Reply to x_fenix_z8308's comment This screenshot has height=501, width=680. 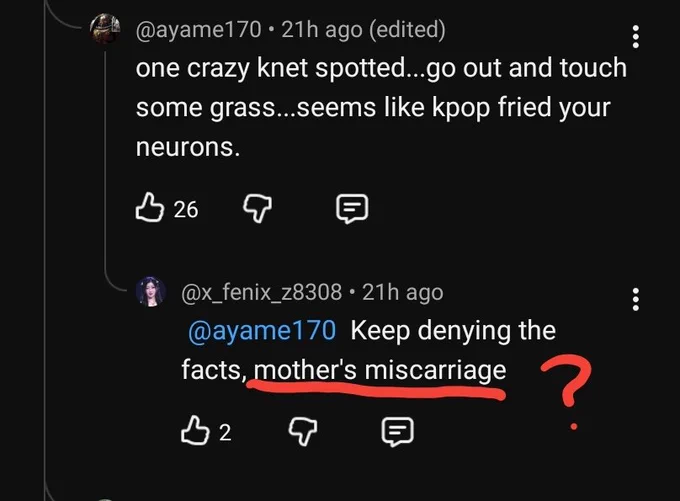point(397,432)
